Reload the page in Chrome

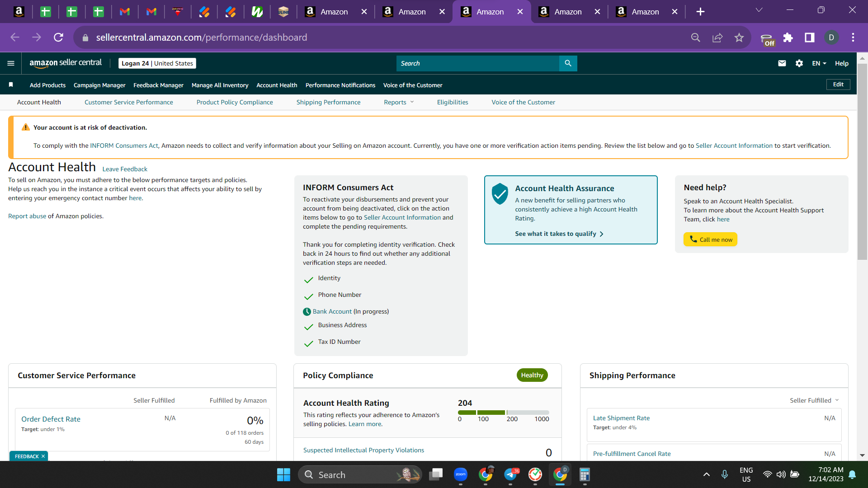pyautogui.click(x=58, y=38)
